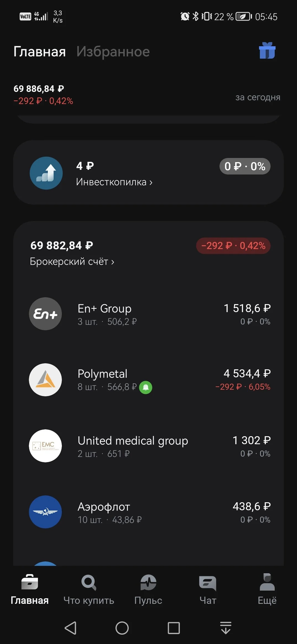The height and width of the screenshot is (644, 297).
Task: Switch to the Избранное tab
Action: pyautogui.click(x=113, y=51)
